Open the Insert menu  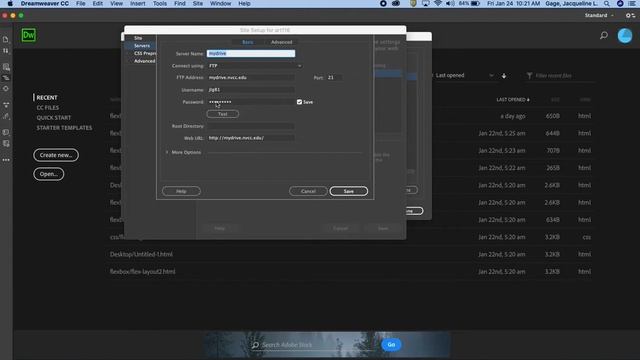click(138, 4)
